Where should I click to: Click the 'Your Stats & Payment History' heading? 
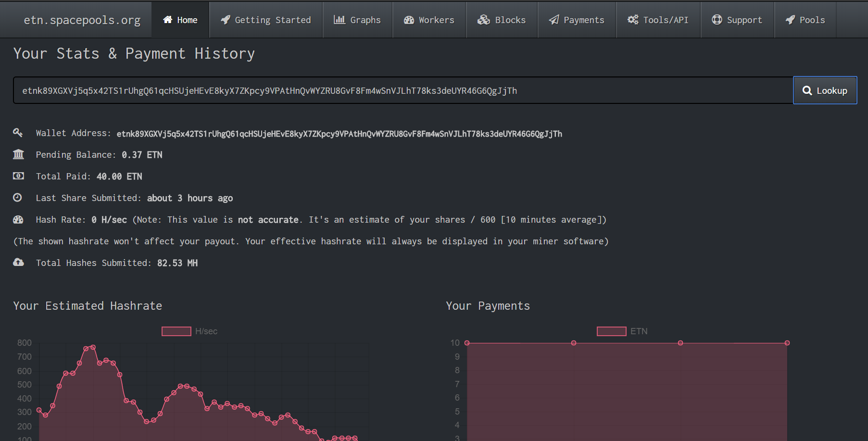click(x=134, y=53)
